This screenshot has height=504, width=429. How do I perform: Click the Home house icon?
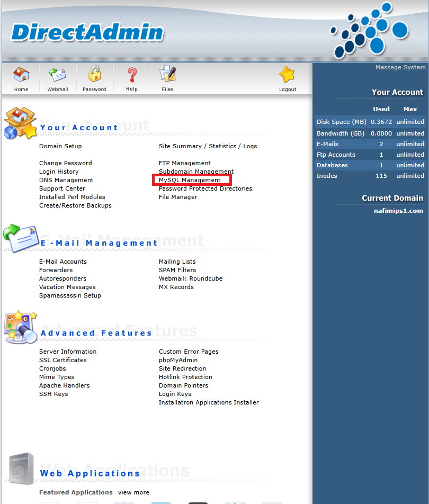21,75
